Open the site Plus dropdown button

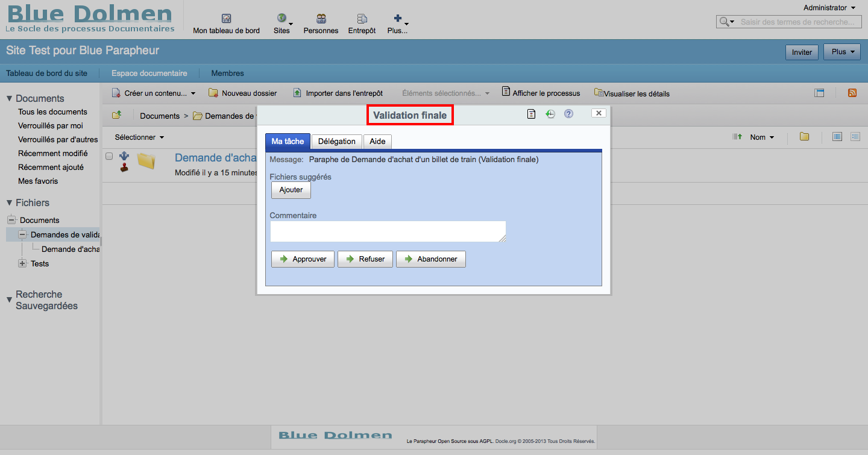tap(842, 52)
